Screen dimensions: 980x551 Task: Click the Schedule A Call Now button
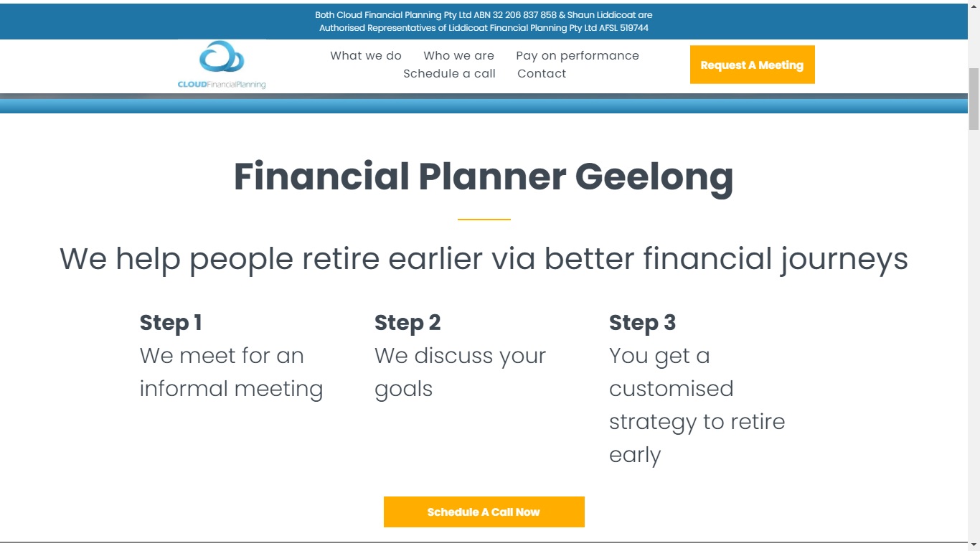pos(484,512)
